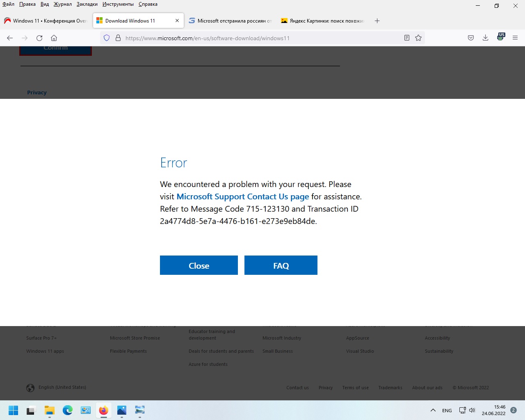Bookmark this page with the star
Screen dimensions: 525x420
pos(418,38)
